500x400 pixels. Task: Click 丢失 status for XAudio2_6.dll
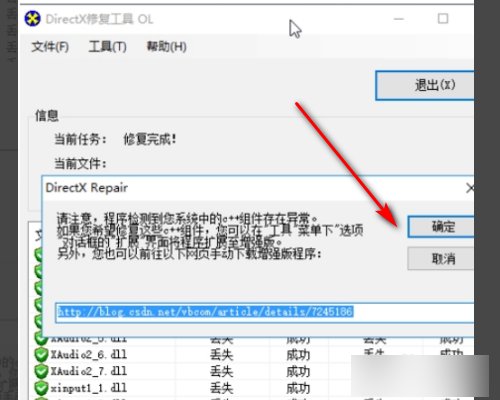tap(221, 355)
